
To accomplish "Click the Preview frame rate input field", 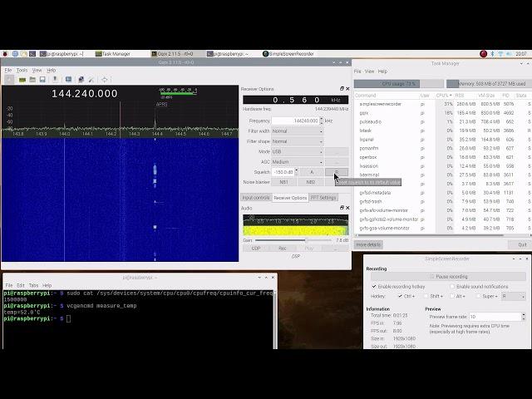I will click(x=495, y=317).
